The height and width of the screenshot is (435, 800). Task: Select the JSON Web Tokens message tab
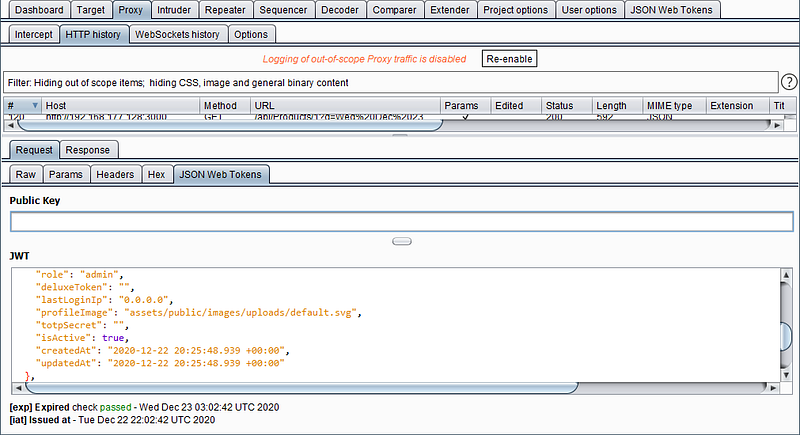[x=220, y=174]
